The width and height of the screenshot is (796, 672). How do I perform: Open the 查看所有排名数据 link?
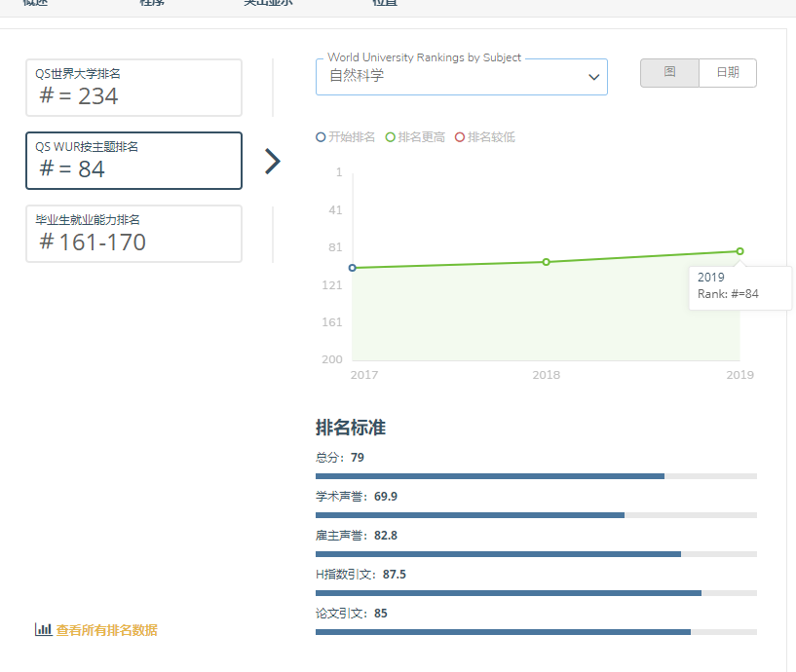click(x=106, y=630)
